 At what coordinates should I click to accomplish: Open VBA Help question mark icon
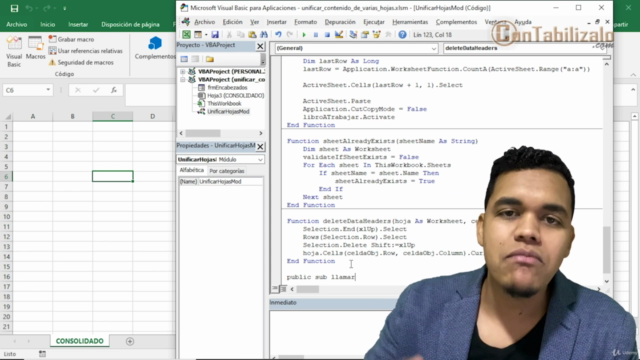[402, 35]
